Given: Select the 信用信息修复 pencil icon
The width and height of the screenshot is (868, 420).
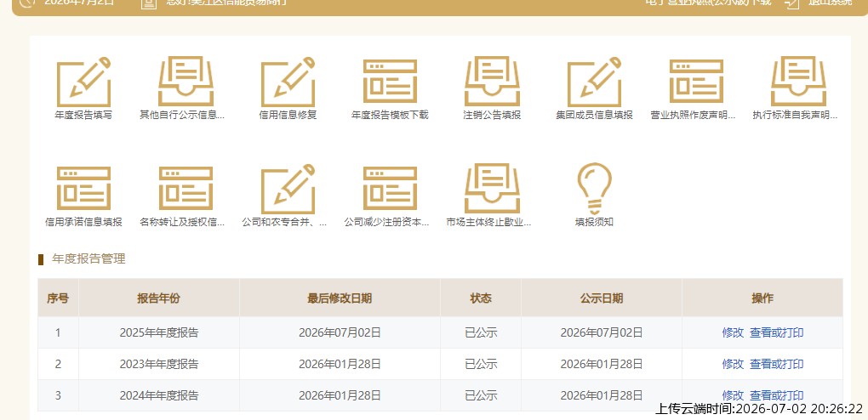Looking at the screenshot, I should 288,82.
